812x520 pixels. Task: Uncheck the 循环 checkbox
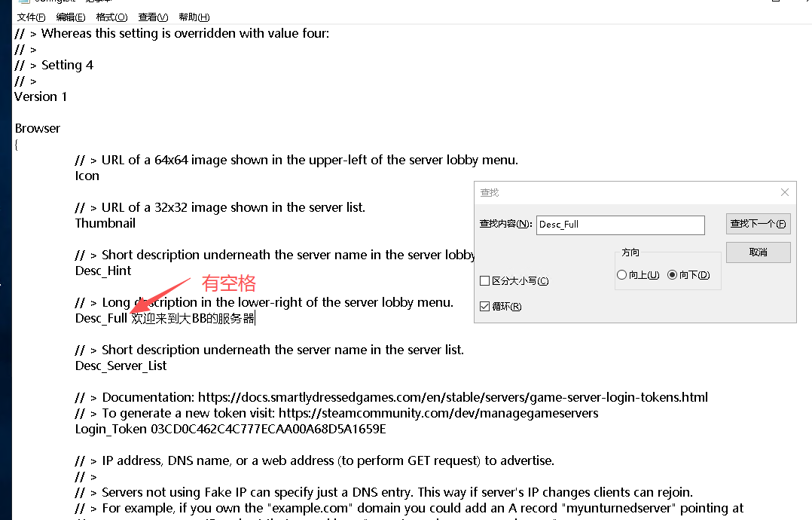coord(485,306)
